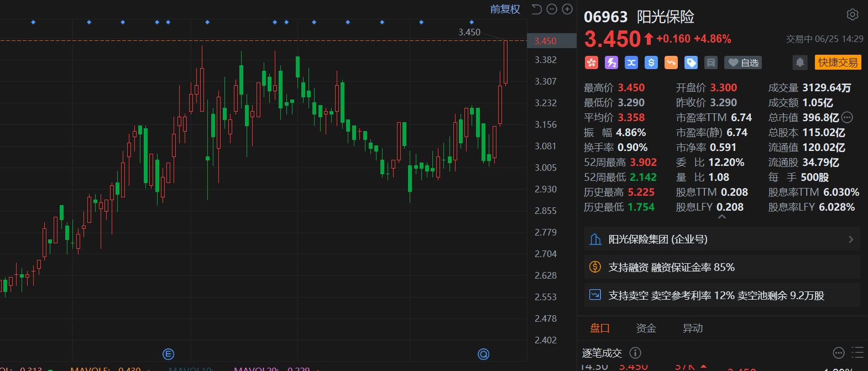Click the orange financing dollar-circle icon
Screen dimensions: 868x371
pos(595,267)
